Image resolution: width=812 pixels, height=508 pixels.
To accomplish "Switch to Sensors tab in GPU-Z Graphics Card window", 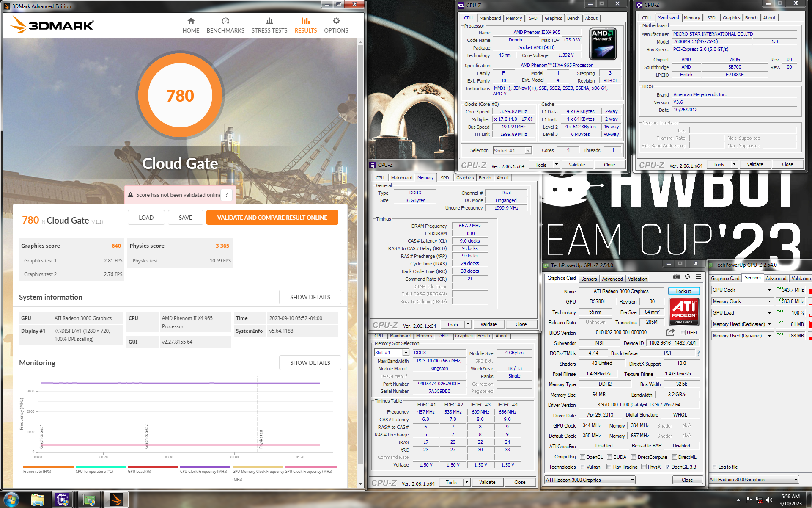I will coord(589,279).
